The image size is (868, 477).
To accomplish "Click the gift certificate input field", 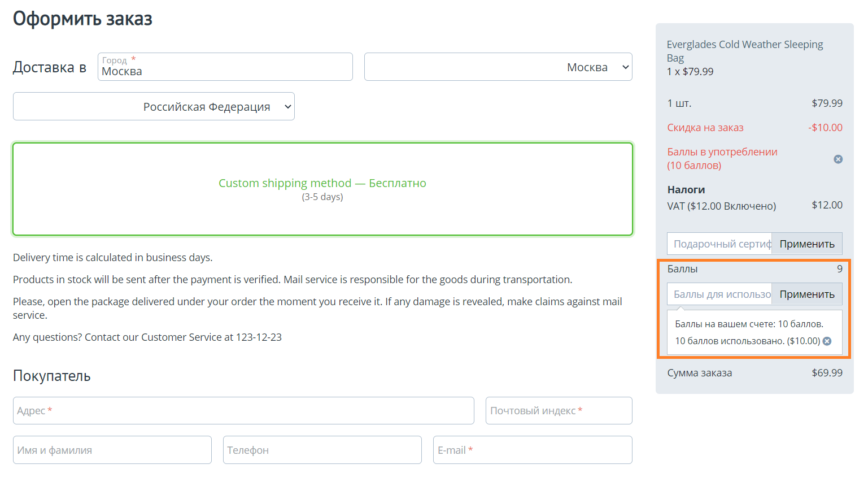I will (x=719, y=244).
